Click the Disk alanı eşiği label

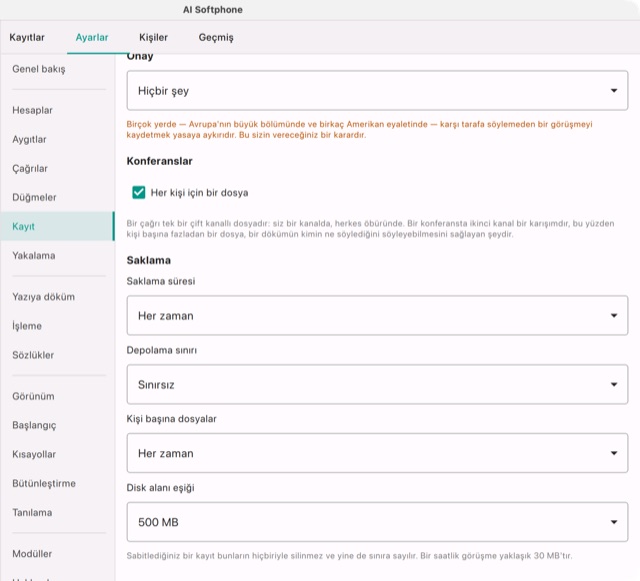[x=160, y=488]
